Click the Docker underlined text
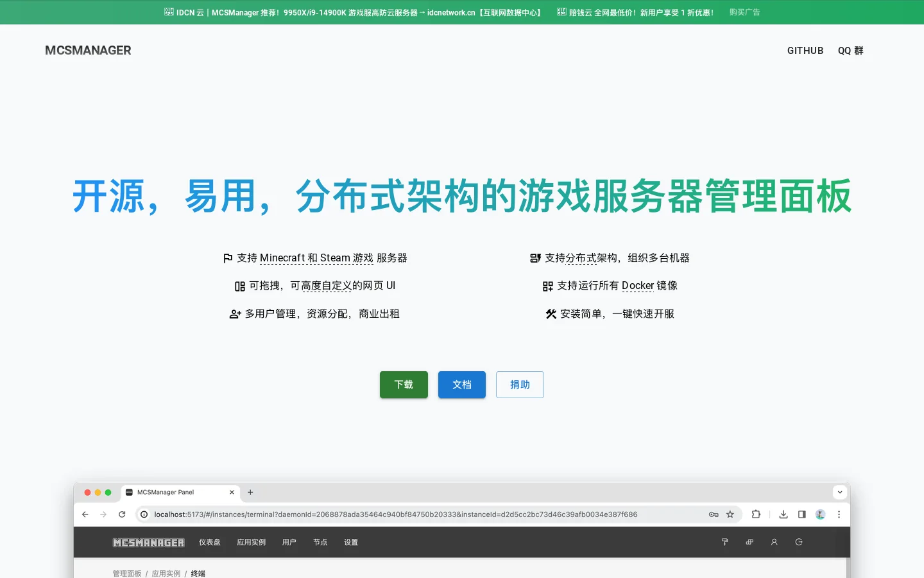Image resolution: width=924 pixels, height=578 pixels. (638, 286)
